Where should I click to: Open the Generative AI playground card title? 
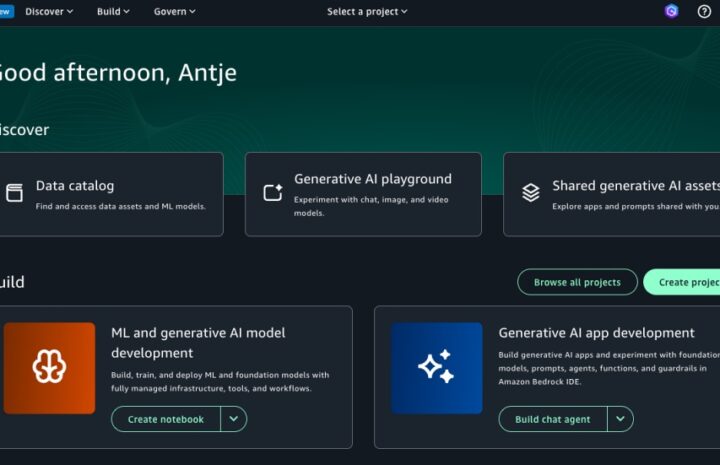[x=373, y=179]
